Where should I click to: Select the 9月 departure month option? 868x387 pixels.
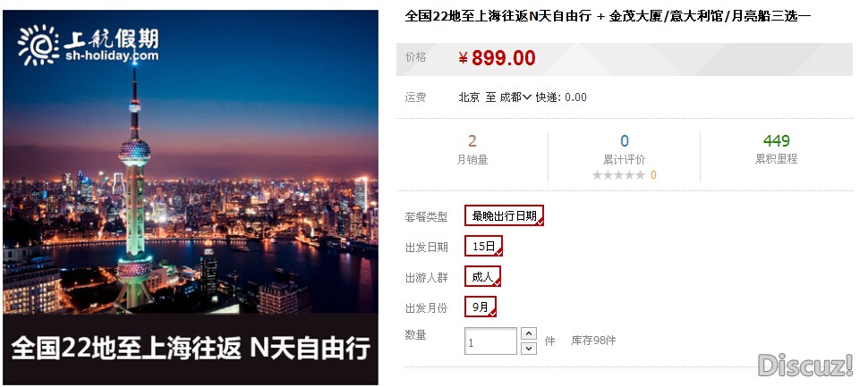[x=480, y=307]
